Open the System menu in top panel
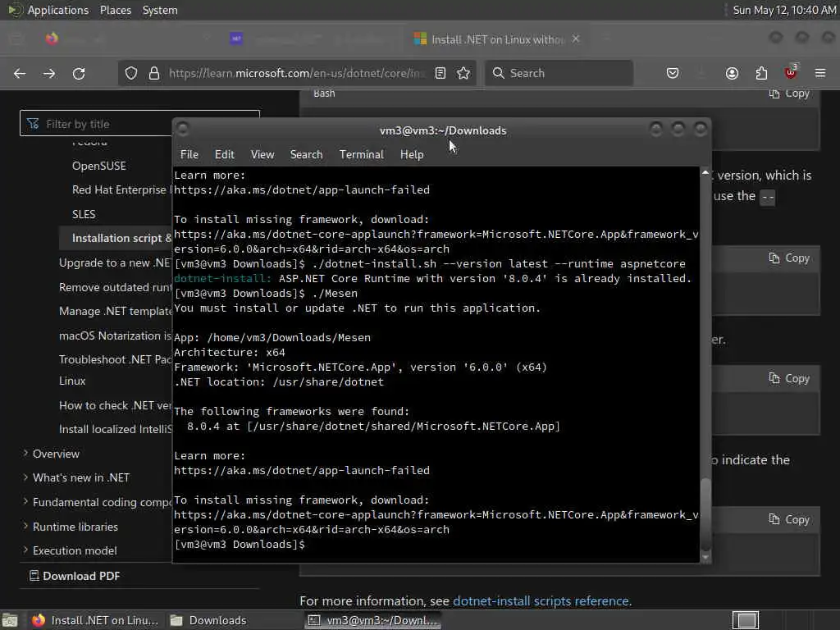This screenshot has width=840, height=630. tap(160, 10)
